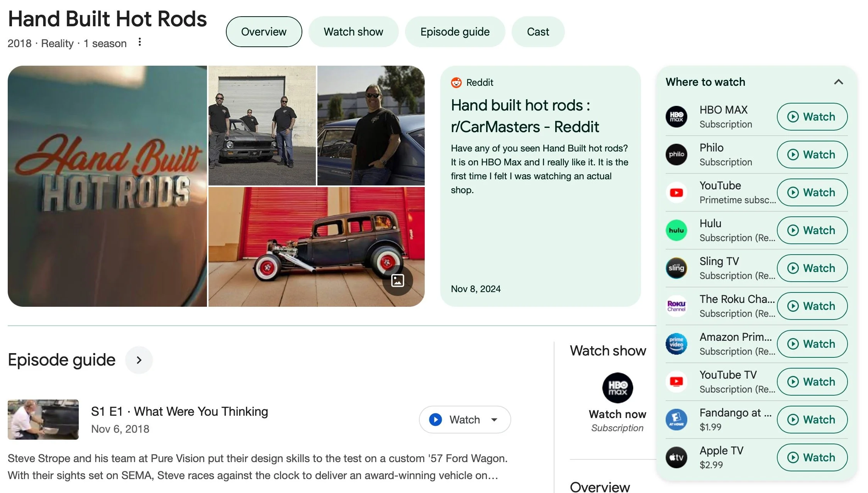Screen dimensions: 868x493
Task: Click the S1 E1 episode thumbnail
Action: point(43,419)
